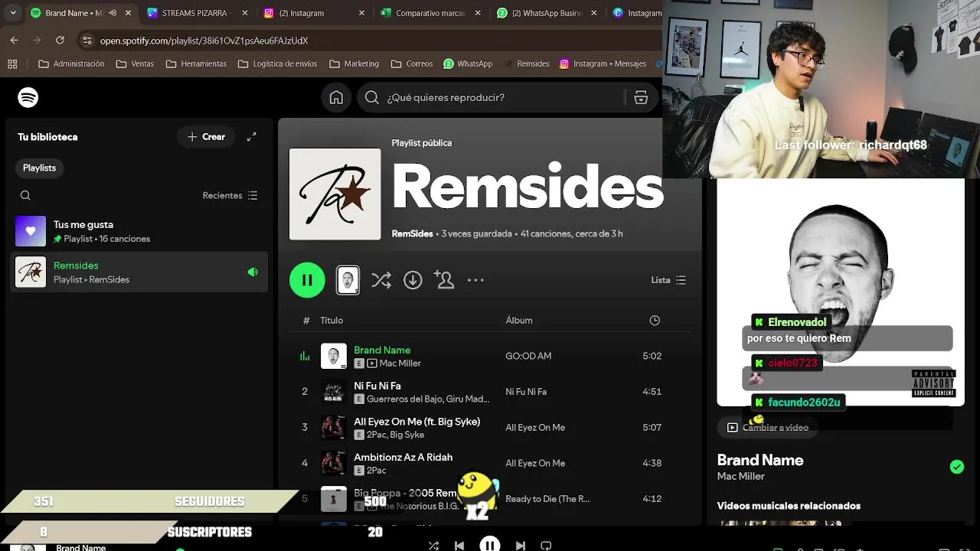This screenshot has width=980, height=551.
Task: Toggle playing speaker icon on Remsides row
Action: [253, 272]
